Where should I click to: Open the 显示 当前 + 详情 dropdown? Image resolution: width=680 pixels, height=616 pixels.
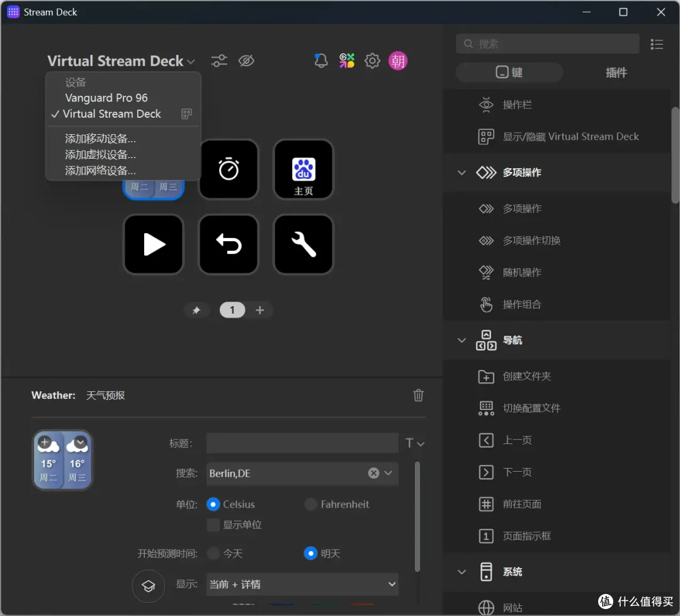[302, 585]
